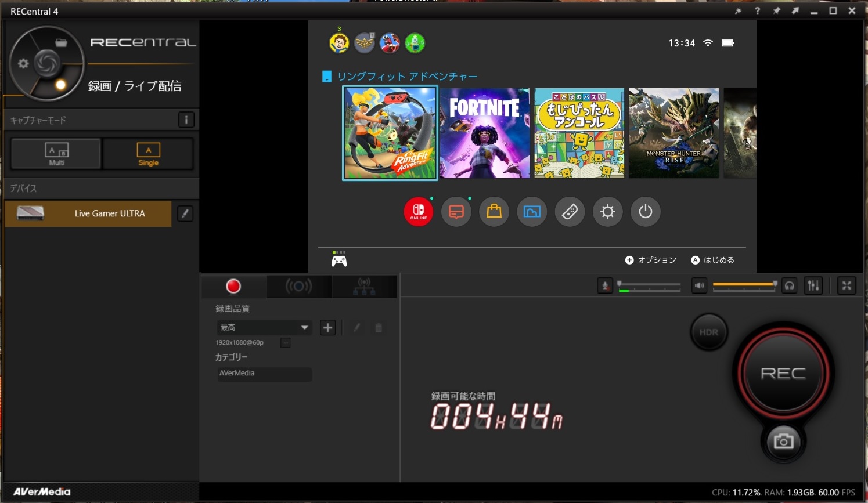Click the 'オプション' plus option

click(651, 260)
